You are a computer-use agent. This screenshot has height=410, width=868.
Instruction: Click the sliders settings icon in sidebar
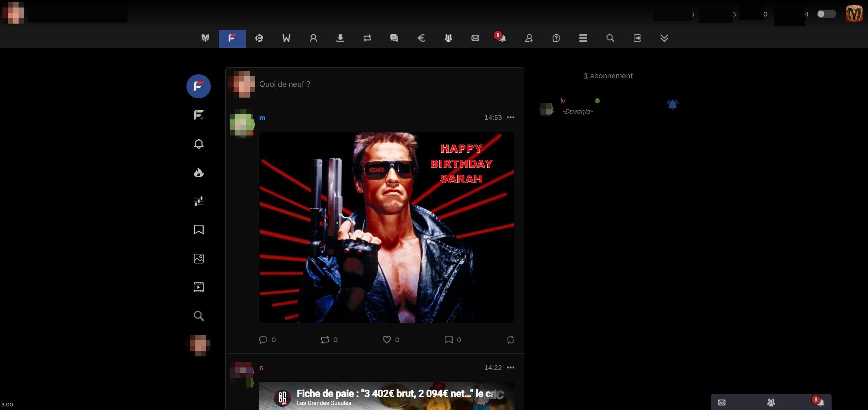[199, 201]
